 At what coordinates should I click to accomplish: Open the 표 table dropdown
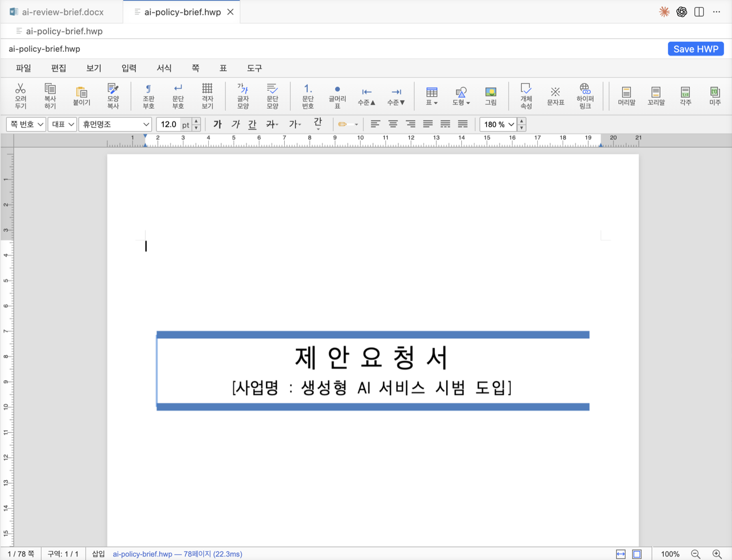432,96
